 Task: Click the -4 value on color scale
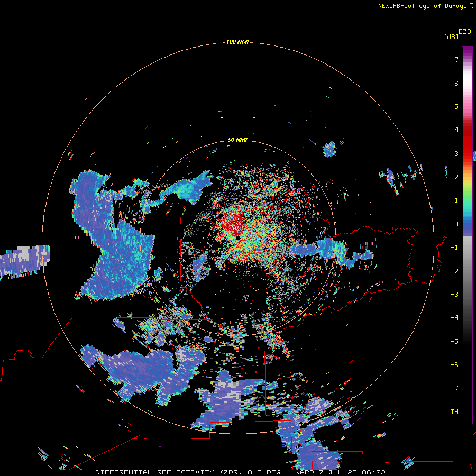tap(454, 318)
